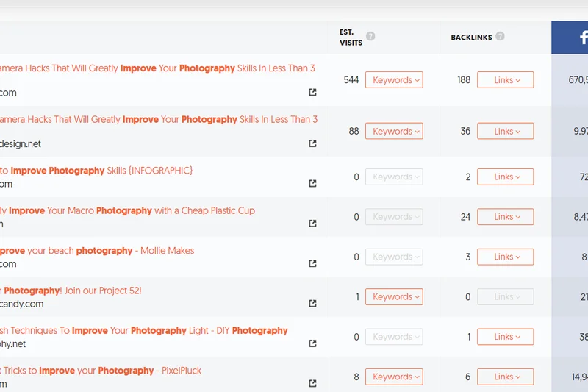
Task: Click the Backlinks column header
Action: click(471, 37)
